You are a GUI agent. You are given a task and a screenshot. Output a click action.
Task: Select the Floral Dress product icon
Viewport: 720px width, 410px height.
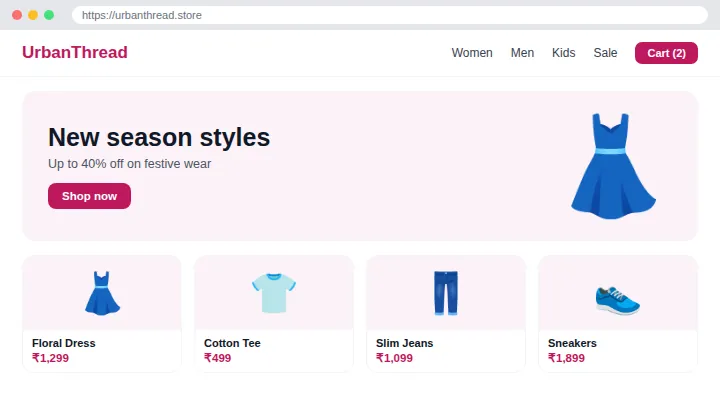pyautogui.click(x=102, y=293)
